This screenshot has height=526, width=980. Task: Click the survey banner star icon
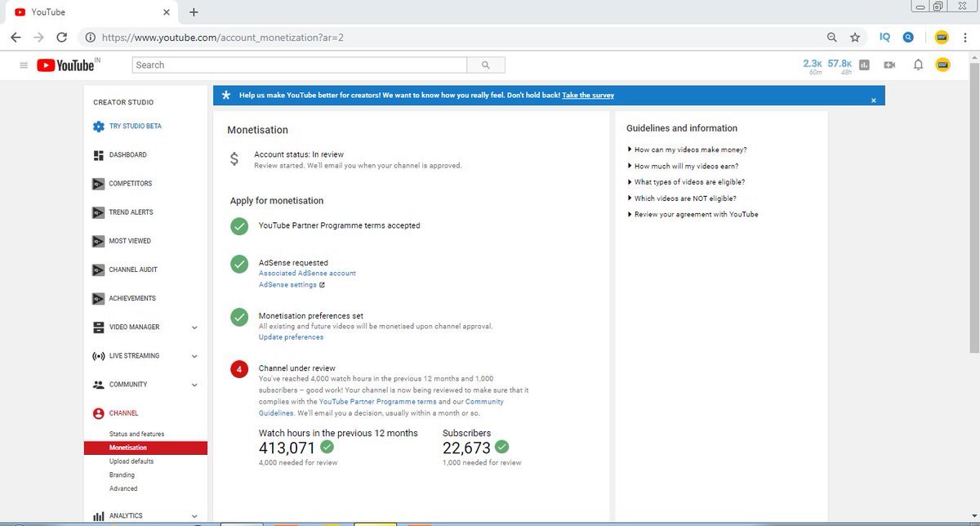(226, 96)
